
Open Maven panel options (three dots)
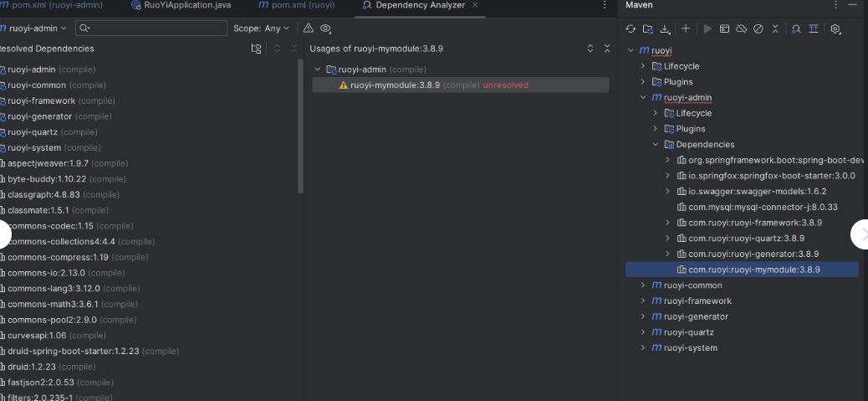[836, 5]
